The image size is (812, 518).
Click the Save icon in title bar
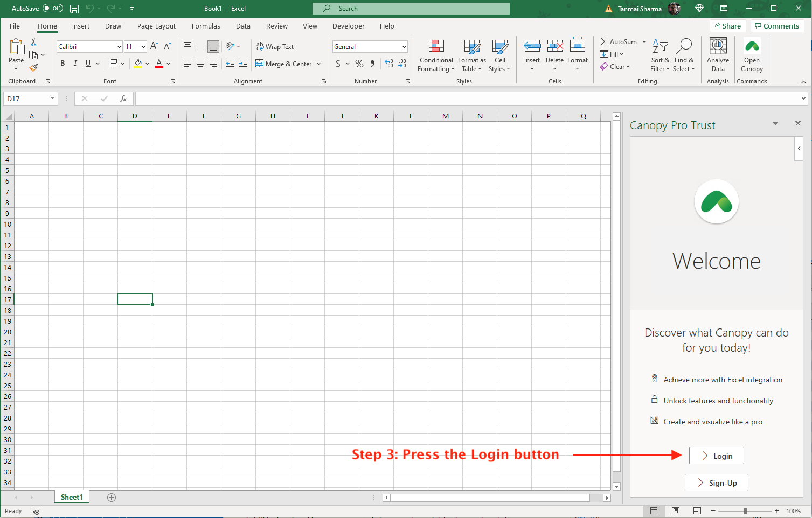click(74, 9)
